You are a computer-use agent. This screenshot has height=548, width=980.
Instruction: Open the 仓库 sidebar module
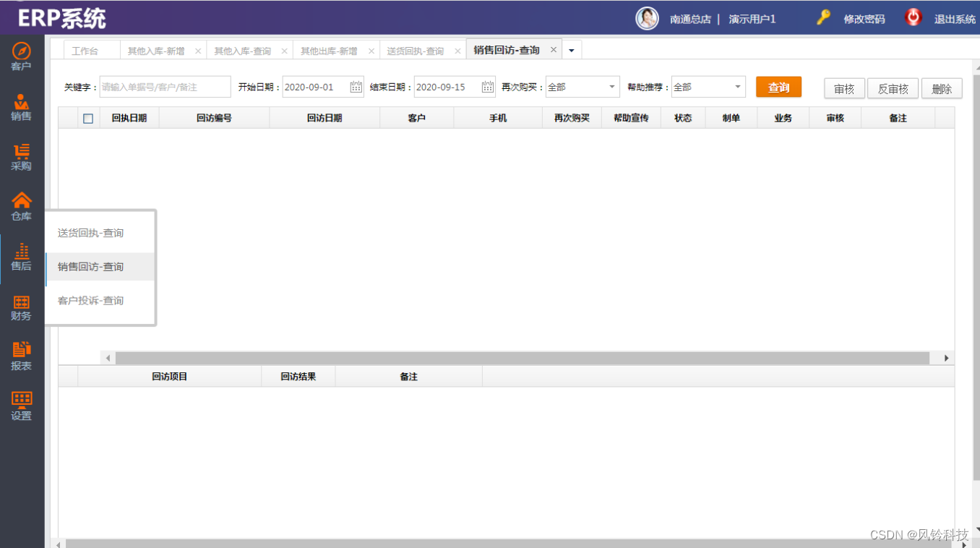pyautogui.click(x=22, y=207)
